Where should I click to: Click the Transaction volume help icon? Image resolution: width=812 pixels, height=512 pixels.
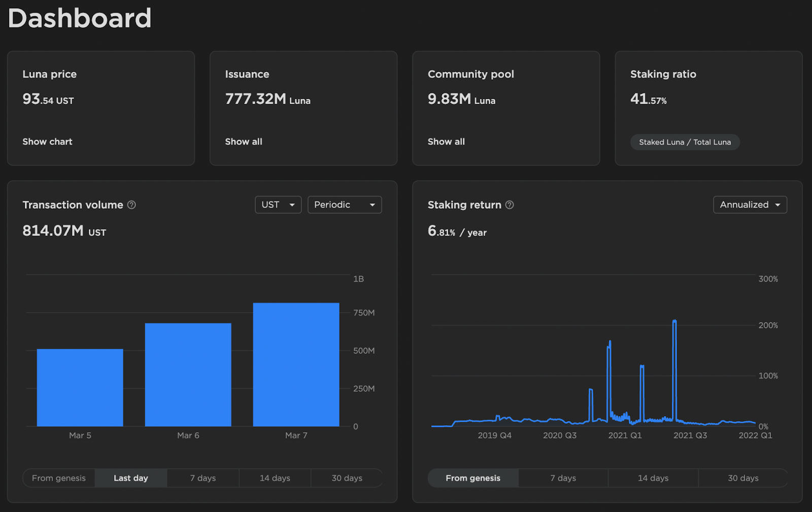pos(131,205)
